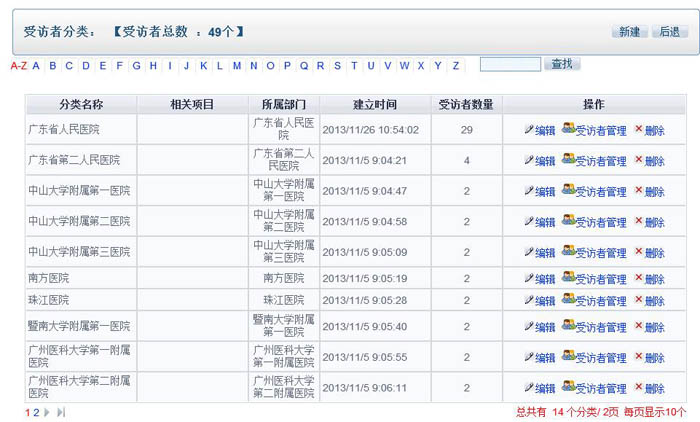Click red X delete icon for 暨南大学附属第一医院
The width and height of the screenshot is (700, 422).
click(639, 325)
